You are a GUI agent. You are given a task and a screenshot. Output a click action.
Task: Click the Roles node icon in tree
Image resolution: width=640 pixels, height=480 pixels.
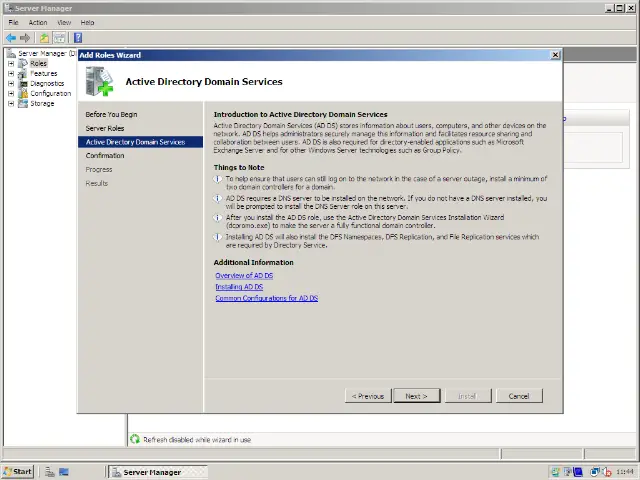pos(23,63)
